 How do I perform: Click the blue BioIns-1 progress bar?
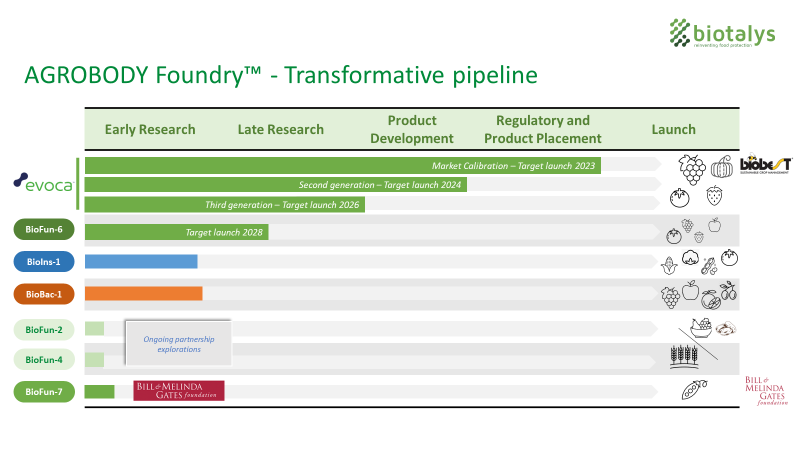coord(141,262)
